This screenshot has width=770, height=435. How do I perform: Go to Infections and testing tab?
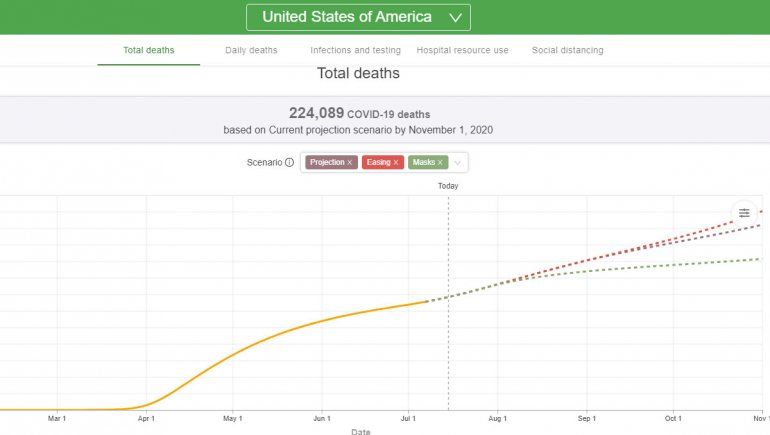click(356, 50)
